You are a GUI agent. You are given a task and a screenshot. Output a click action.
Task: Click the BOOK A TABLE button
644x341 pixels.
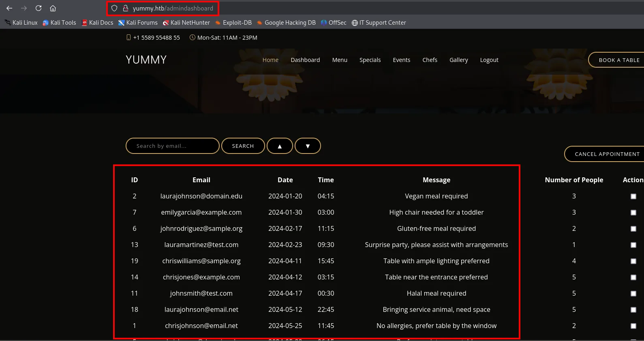(616, 60)
